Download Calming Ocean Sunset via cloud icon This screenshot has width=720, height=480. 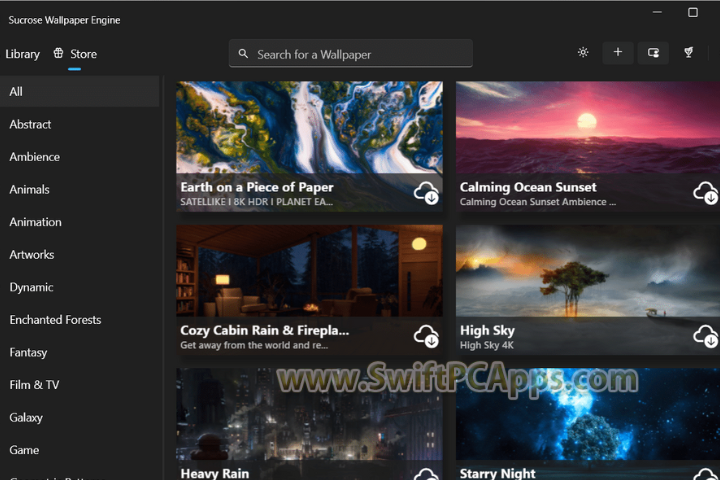705,193
